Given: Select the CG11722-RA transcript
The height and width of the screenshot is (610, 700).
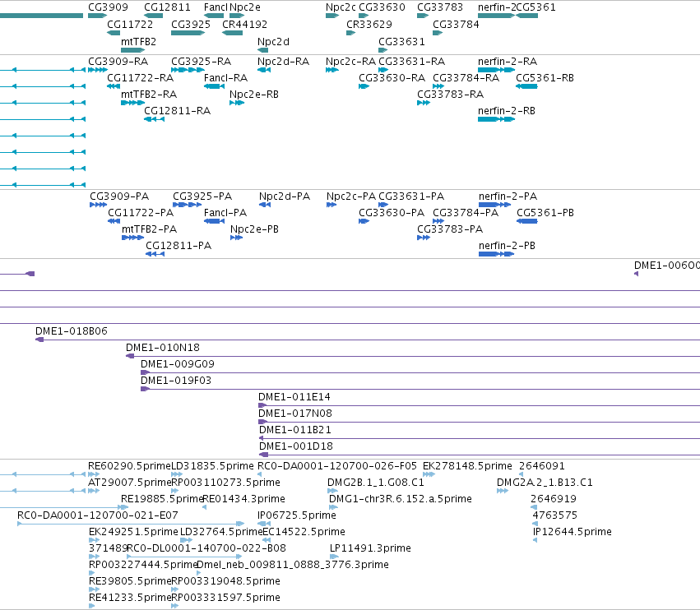Looking at the screenshot, I should coord(114,86).
